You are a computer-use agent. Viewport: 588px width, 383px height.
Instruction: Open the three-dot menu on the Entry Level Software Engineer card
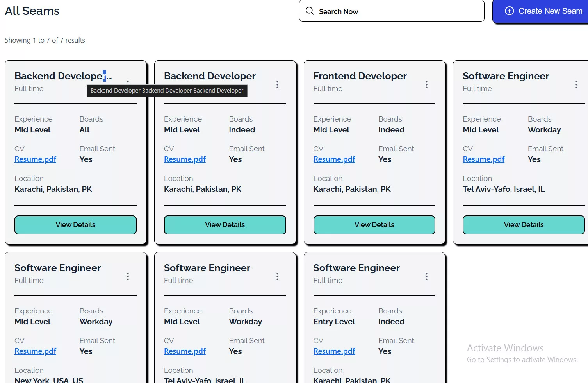tap(426, 277)
